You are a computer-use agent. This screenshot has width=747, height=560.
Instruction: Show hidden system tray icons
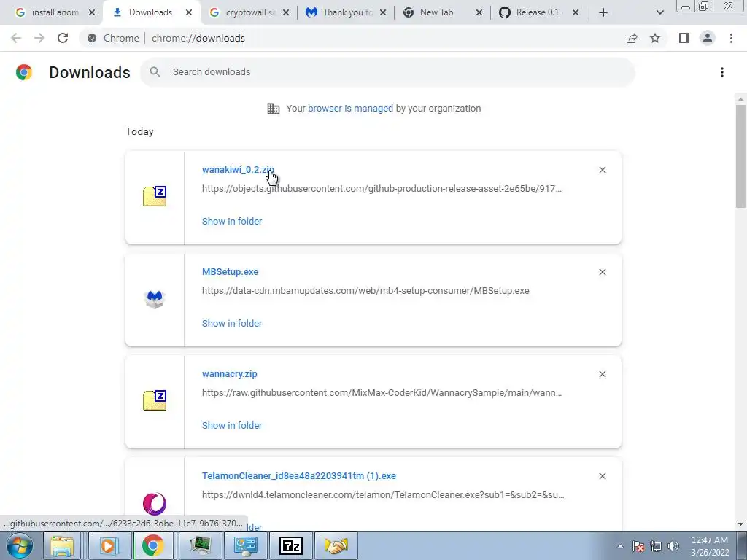click(x=620, y=546)
